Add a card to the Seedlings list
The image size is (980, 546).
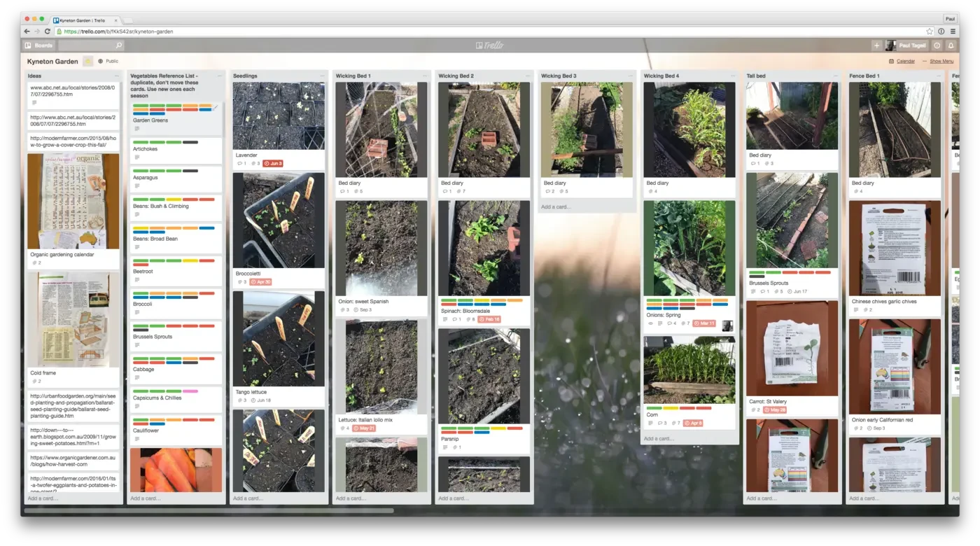coord(248,498)
